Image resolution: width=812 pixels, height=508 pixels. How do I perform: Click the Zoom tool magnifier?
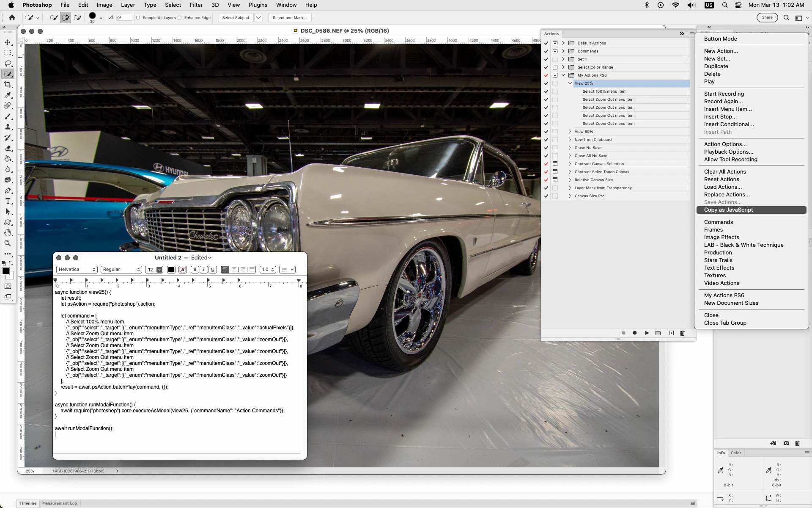tap(8, 243)
